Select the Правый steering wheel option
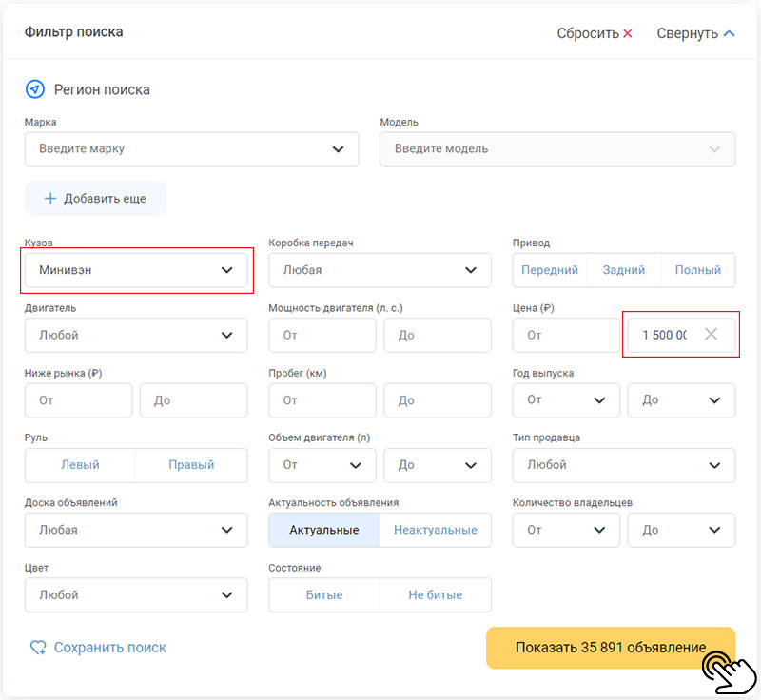Image resolution: width=761 pixels, height=700 pixels. 191,465
